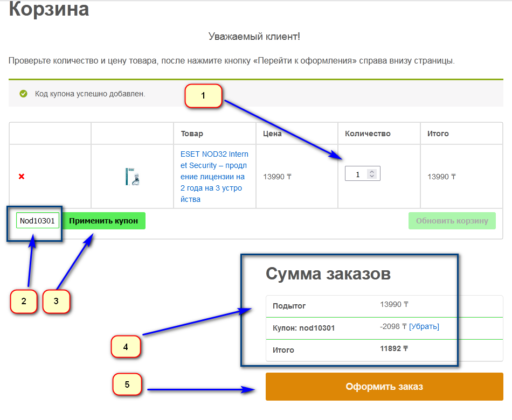Open the ESET NOD32 product thumbnail
This screenshot has height=420, width=512.
(x=133, y=177)
